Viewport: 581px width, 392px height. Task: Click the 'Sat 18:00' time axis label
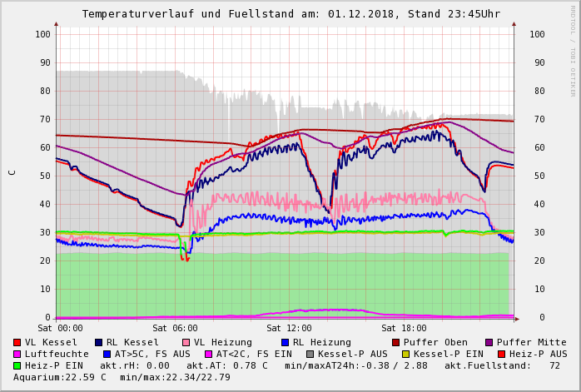point(403,329)
